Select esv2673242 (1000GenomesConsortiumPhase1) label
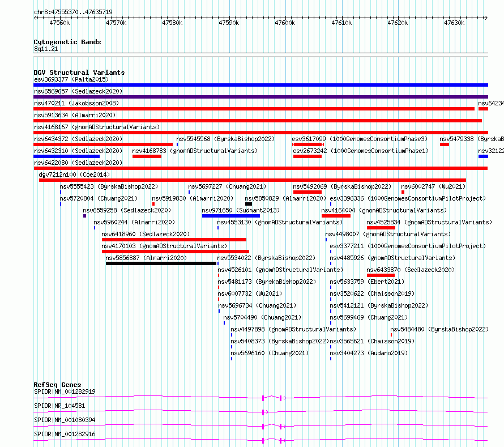Image resolution: width=504 pixels, height=447 pixels. coord(361,151)
